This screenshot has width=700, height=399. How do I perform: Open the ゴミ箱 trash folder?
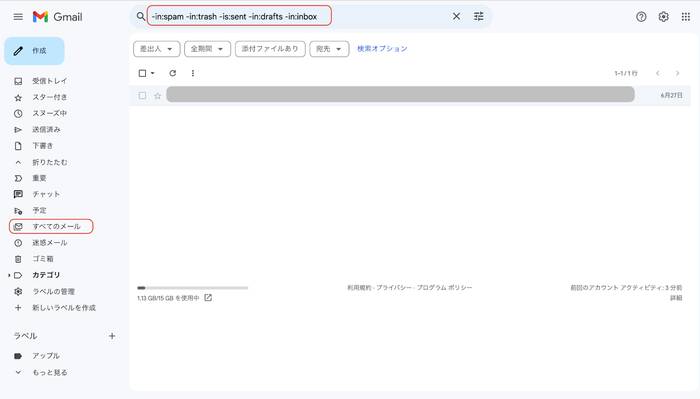tap(43, 259)
